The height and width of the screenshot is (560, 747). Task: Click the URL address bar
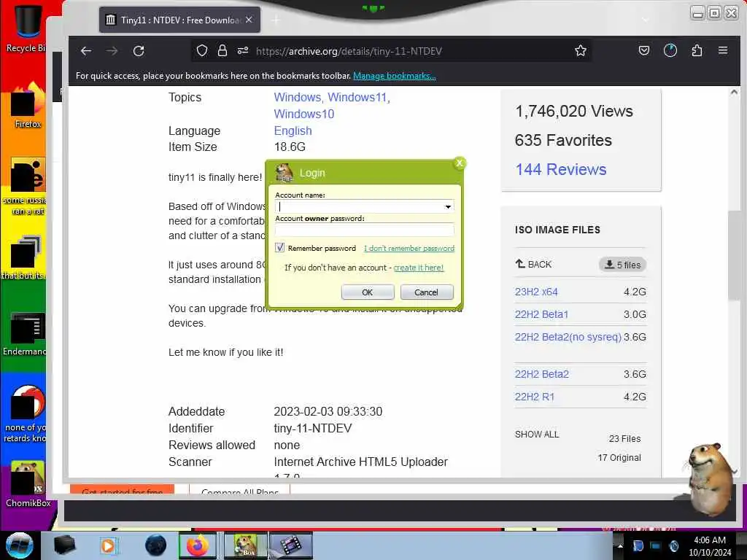[x=391, y=51]
